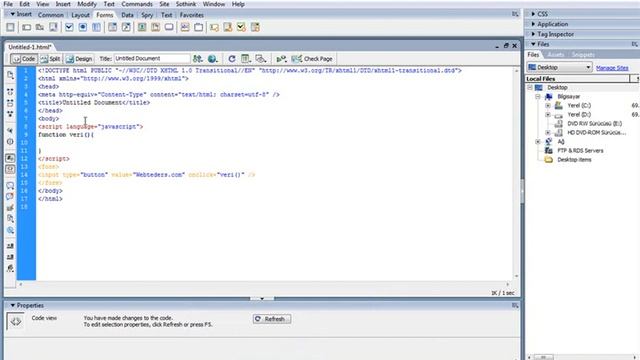Click the Refresh Design View toolbar icon

(232, 59)
